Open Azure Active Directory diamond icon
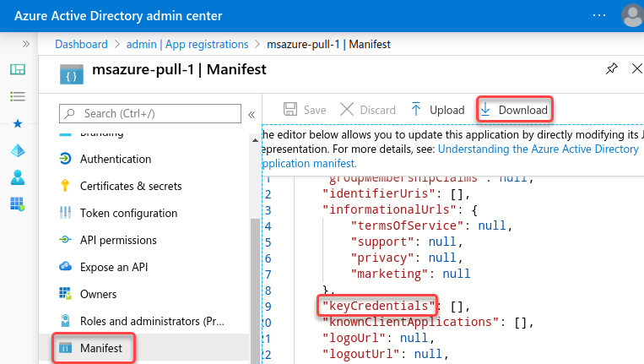The height and width of the screenshot is (364, 644). coord(17,150)
